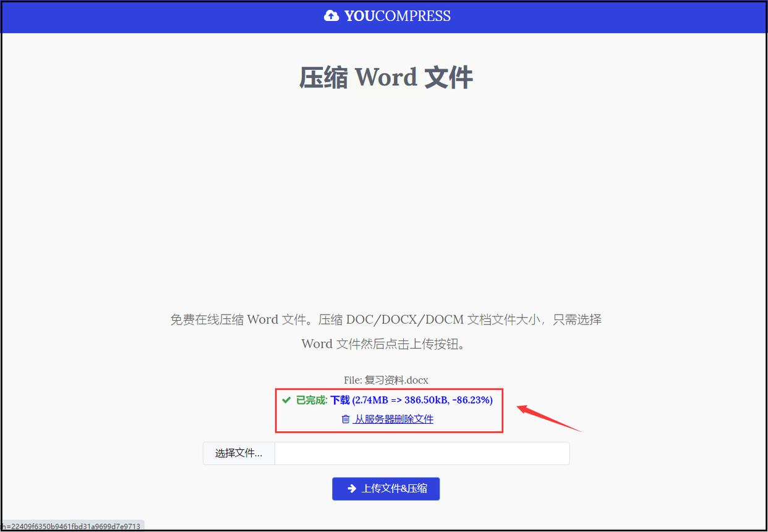Click the 选择文件... browse button
This screenshot has height=532, width=768.
pyautogui.click(x=239, y=454)
